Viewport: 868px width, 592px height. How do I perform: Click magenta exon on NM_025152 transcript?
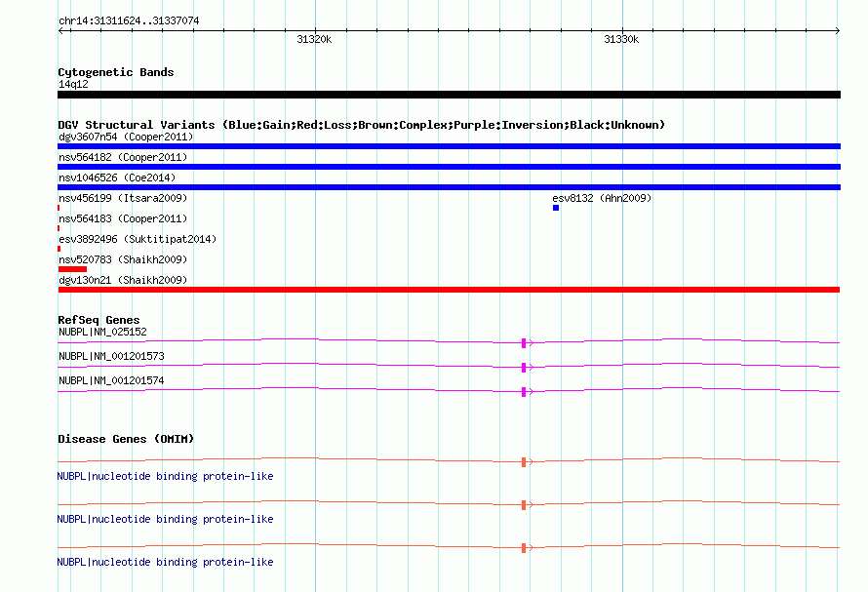(x=524, y=343)
